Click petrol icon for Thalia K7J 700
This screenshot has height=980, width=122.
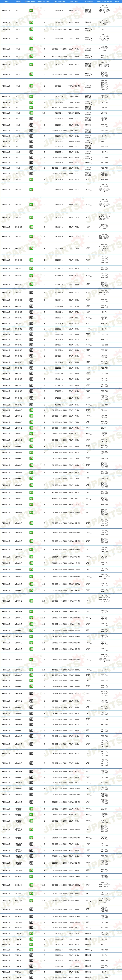(31, 939)
